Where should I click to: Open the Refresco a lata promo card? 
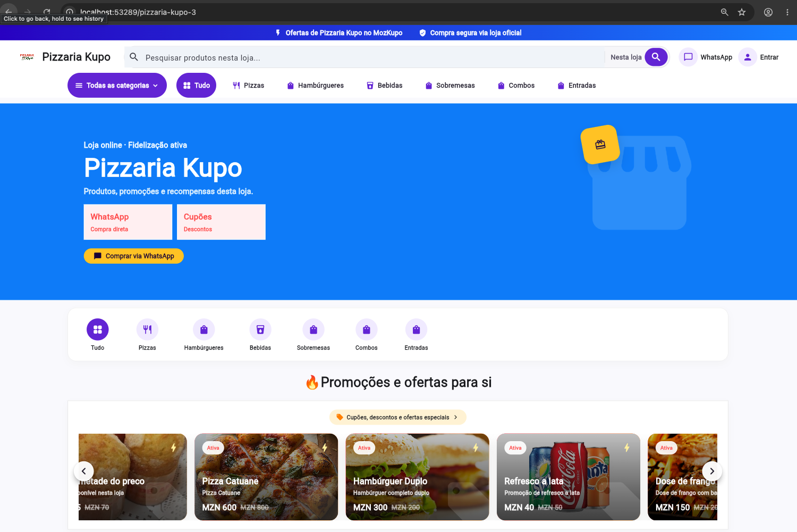click(569, 477)
